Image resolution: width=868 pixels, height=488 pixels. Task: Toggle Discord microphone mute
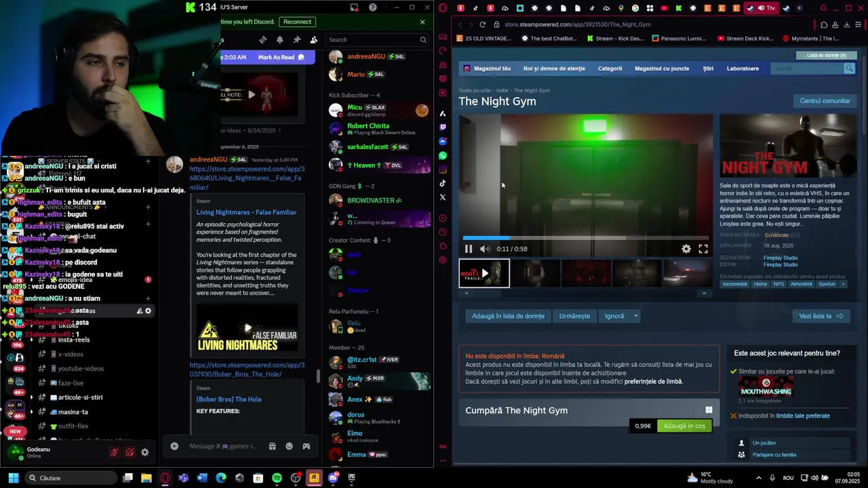[x=114, y=452]
